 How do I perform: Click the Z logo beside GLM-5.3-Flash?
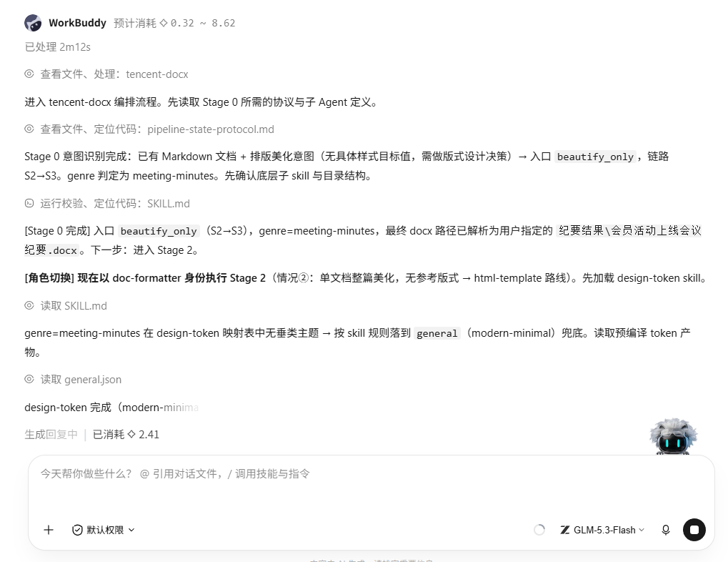click(x=565, y=530)
